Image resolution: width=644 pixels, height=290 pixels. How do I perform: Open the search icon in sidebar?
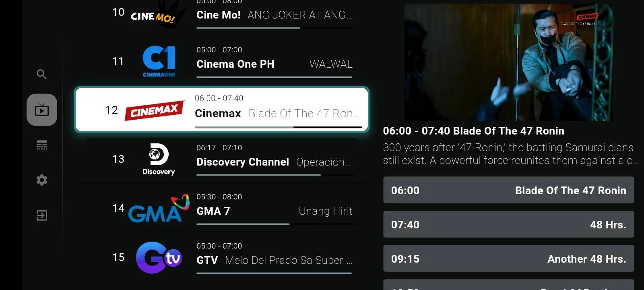pos(41,74)
